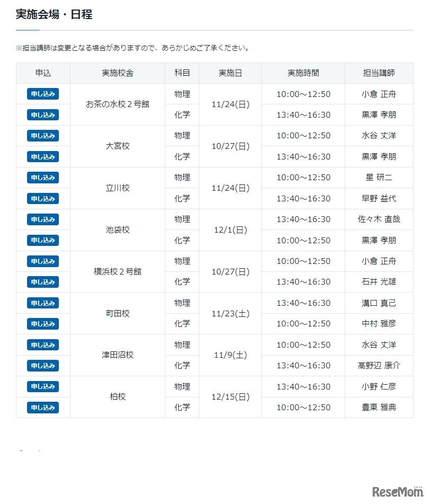The image size is (431, 504).
Task: Click 申し込み for 大宮校 化学
Action: tap(42, 156)
